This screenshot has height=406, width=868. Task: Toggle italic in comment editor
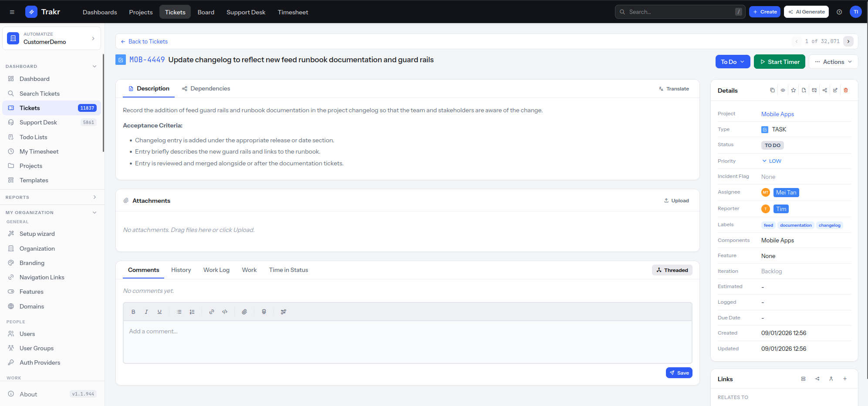[x=146, y=312]
